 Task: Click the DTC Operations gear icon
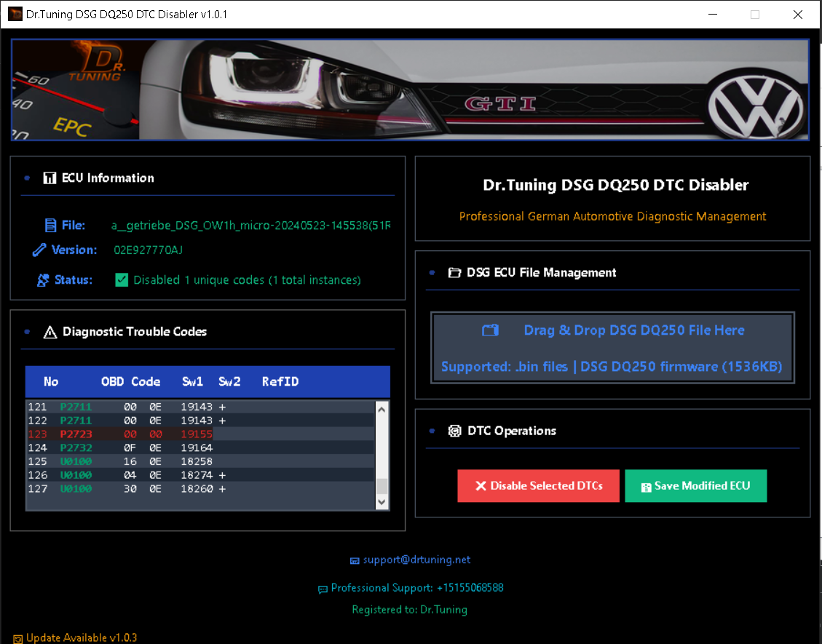click(x=454, y=431)
